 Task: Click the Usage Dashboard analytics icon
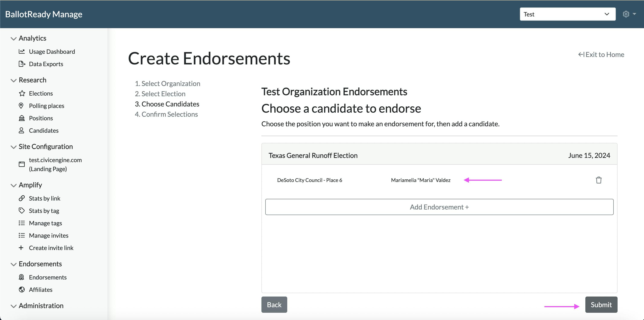(22, 51)
